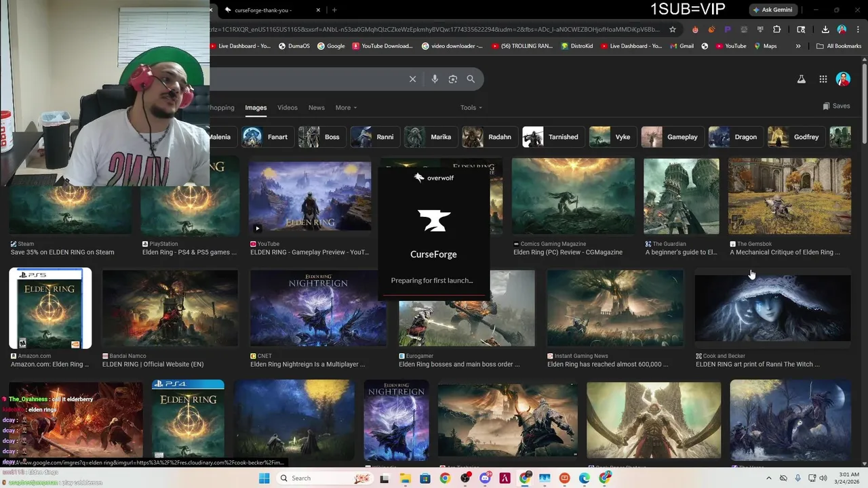This screenshot has width=868, height=488.
Task: Click the Ask Gemini button
Action: [775, 9]
